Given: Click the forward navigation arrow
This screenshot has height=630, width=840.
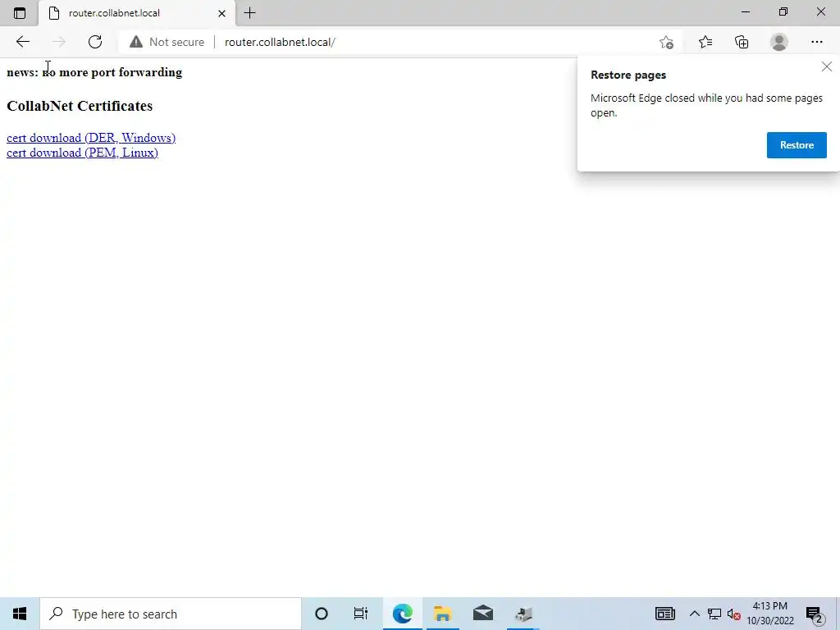Looking at the screenshot, I should (x=59, y=42).
